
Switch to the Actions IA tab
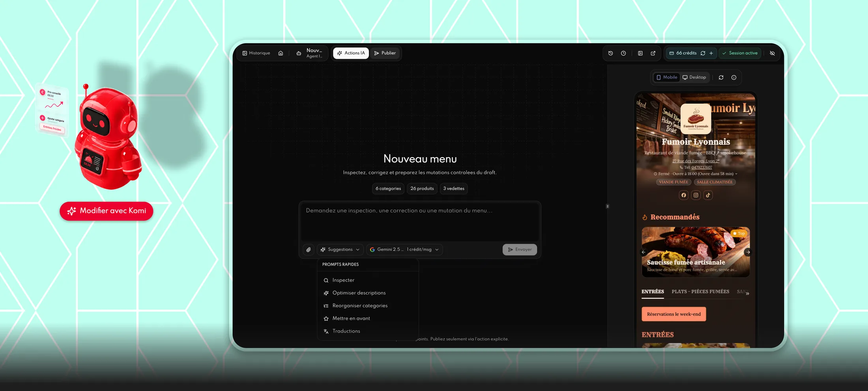pyautogui.click(x=351, y=53)
